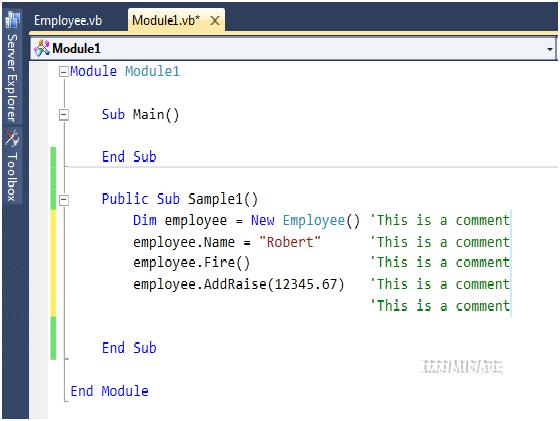Viewport: 560px width, 421px height.
Task: Click the Module1 text in navigation bar
Action: [x=76, y=49]
